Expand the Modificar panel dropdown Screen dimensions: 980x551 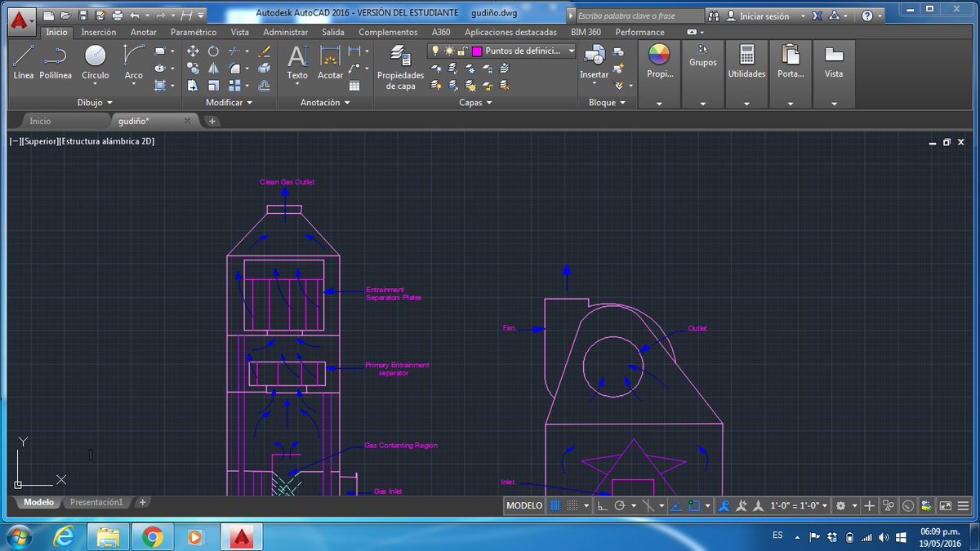click(x=229, y=103)
